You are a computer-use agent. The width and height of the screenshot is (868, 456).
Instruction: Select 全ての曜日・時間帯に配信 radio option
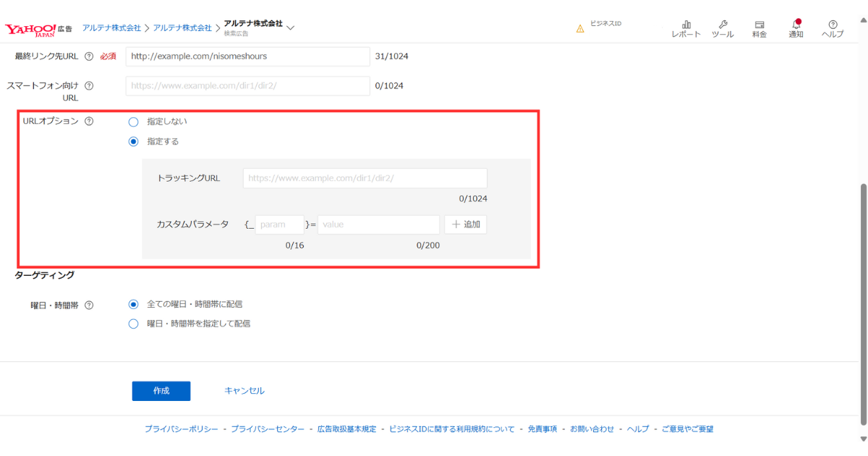[x=133, y=305]
